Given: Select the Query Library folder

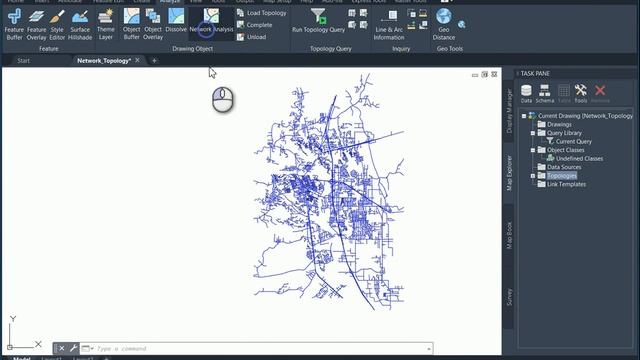Looking at the screenshot, I should pyautogui.click(x=560, y=133).
